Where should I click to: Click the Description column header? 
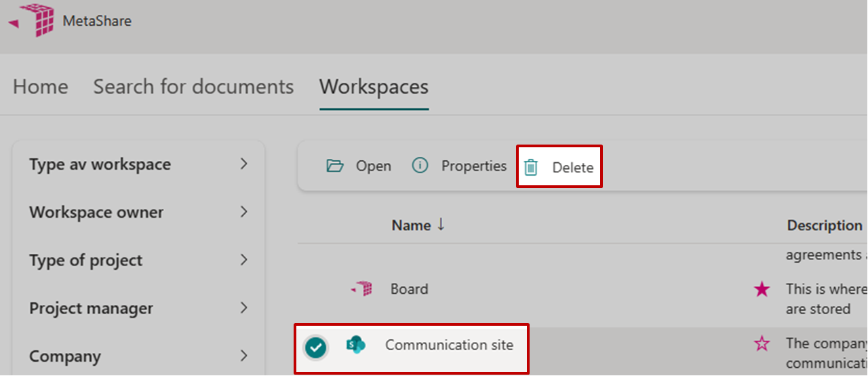click(824, 225)
